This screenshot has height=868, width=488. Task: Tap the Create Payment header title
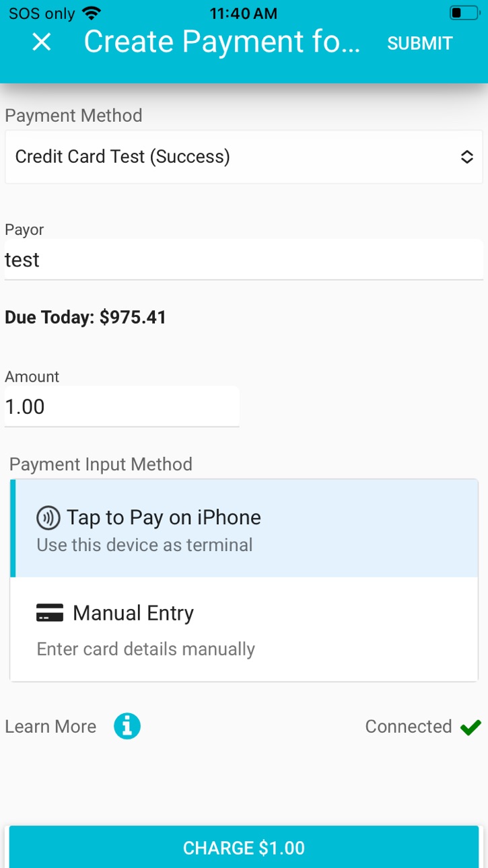(222, 42)
